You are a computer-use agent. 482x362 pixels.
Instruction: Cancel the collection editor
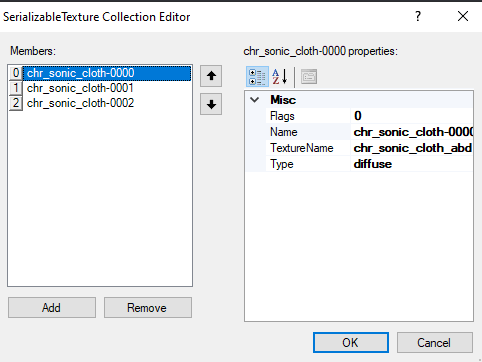pos(435,342)
